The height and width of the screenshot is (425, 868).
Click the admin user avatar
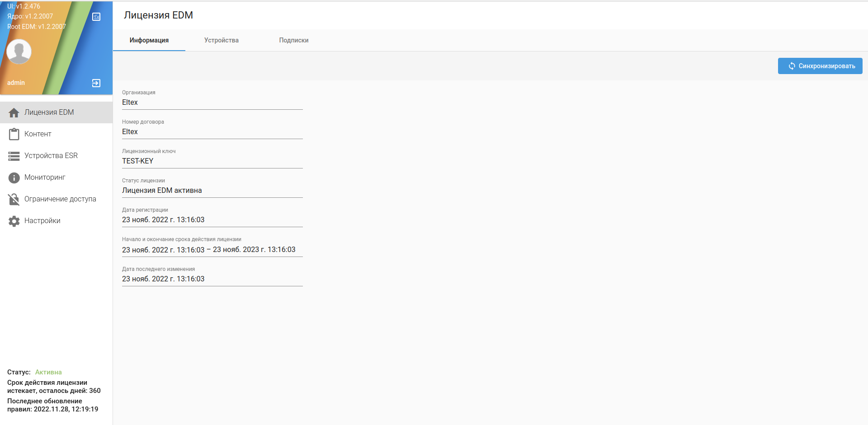(19, 51)
